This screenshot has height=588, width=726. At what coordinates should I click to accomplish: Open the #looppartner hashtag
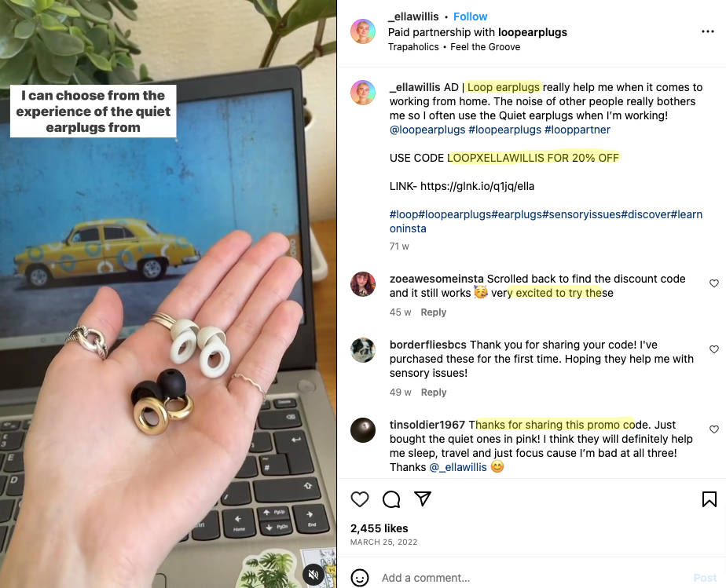[577, 130]
